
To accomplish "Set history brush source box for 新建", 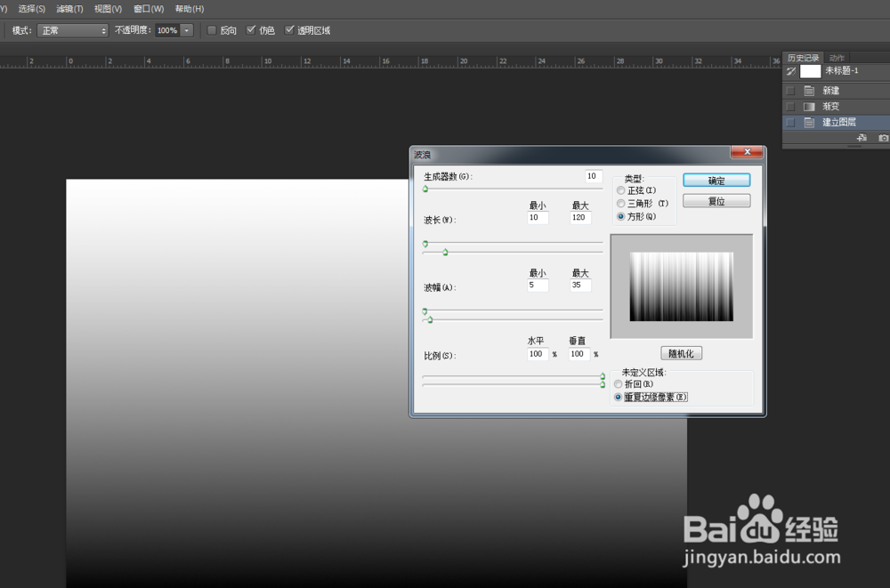I will 790,91.
